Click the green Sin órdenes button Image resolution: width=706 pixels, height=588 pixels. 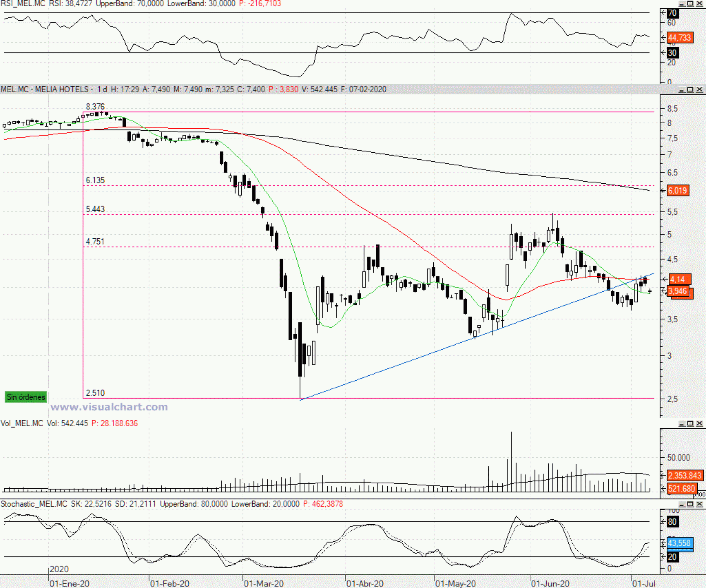26,397
